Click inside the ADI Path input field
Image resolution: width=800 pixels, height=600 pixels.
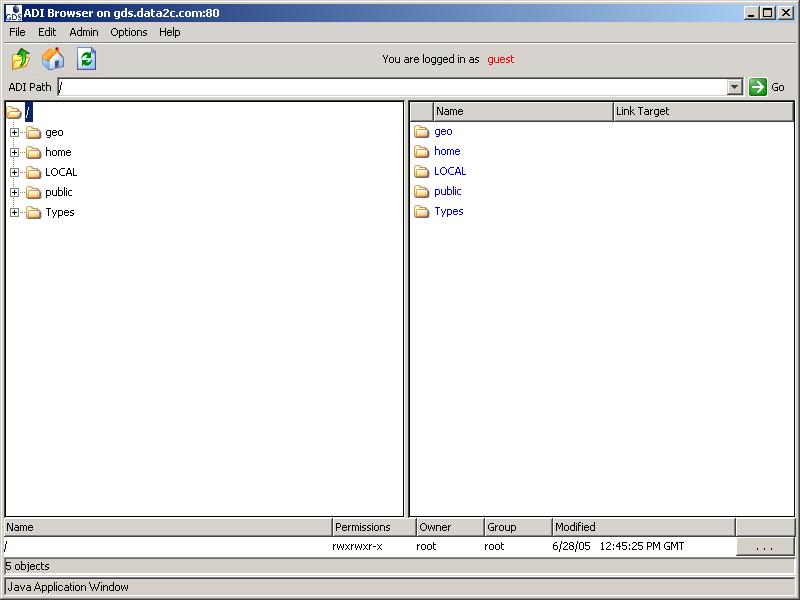click(390, 87)
